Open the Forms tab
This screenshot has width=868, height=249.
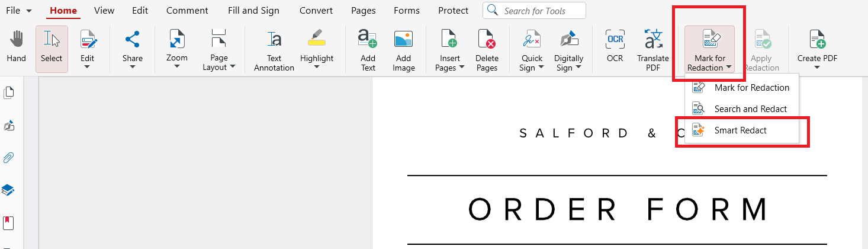[406, 11]
